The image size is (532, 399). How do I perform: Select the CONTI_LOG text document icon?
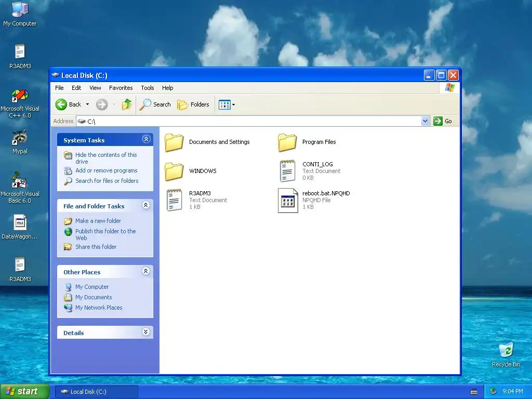288,171
